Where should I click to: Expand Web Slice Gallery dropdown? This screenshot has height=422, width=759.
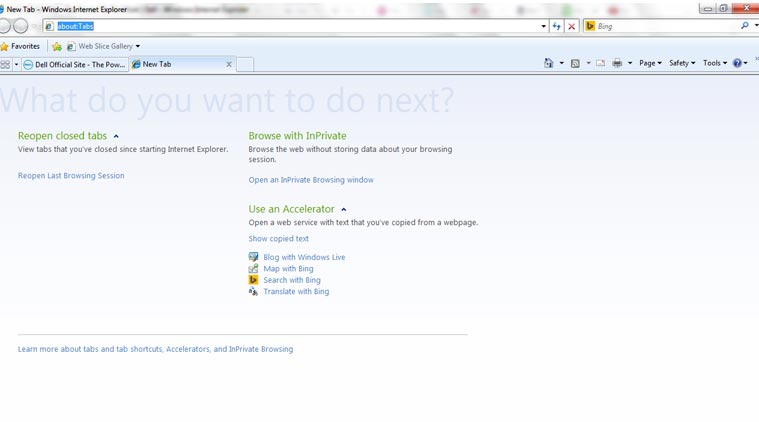click(x=138, y=46)
